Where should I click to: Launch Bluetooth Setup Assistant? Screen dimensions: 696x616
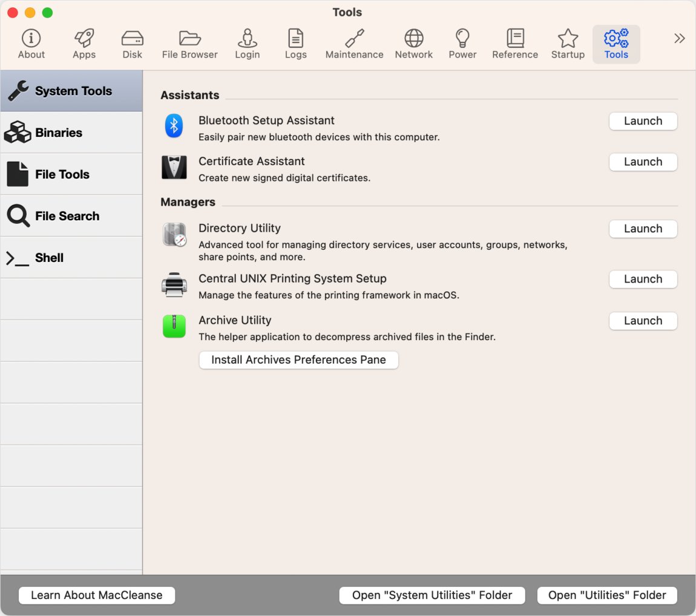[643, 120]
